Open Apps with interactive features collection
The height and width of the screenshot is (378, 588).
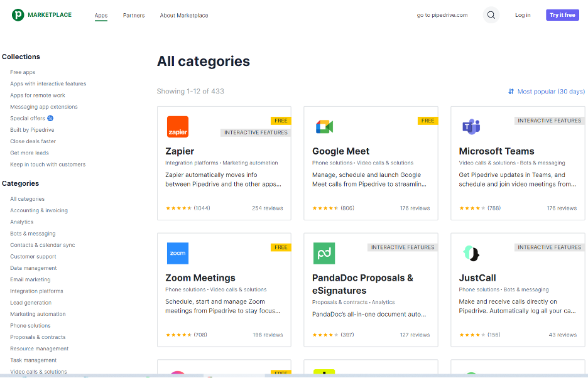coord(48,84)
